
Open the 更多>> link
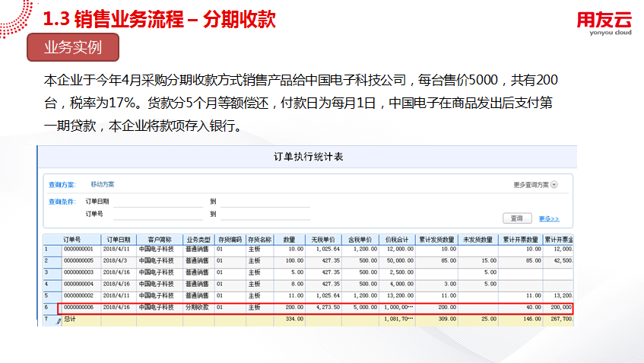(548, 218)
